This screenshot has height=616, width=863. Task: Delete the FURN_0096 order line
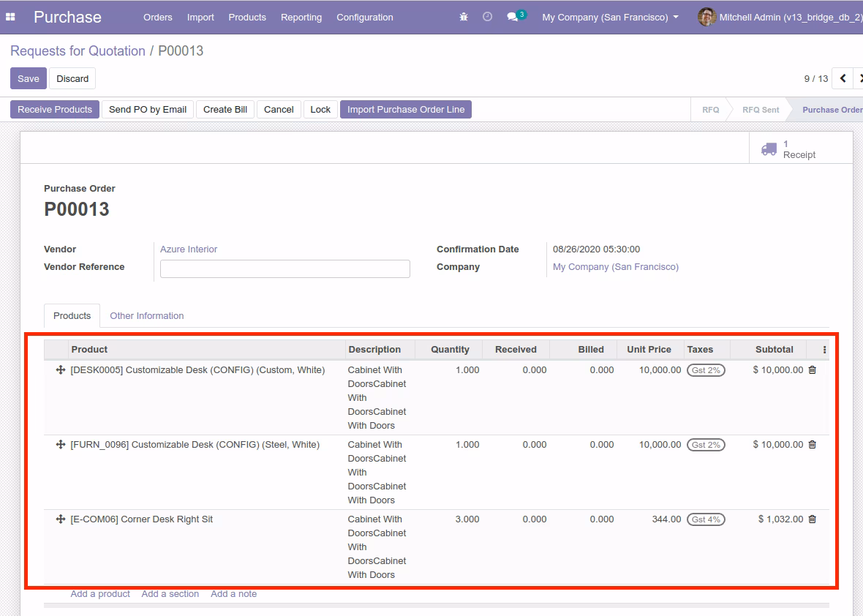[813, 445]
